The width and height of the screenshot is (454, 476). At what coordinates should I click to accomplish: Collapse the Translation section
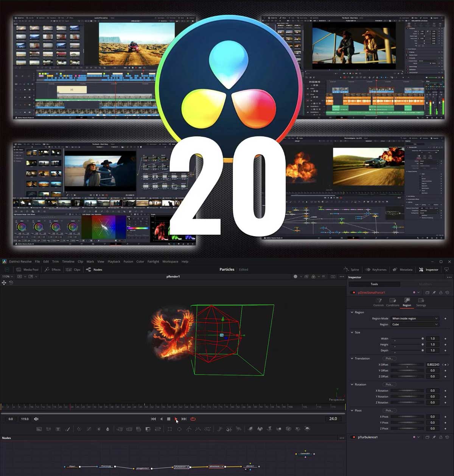click(x=352, y=359)
